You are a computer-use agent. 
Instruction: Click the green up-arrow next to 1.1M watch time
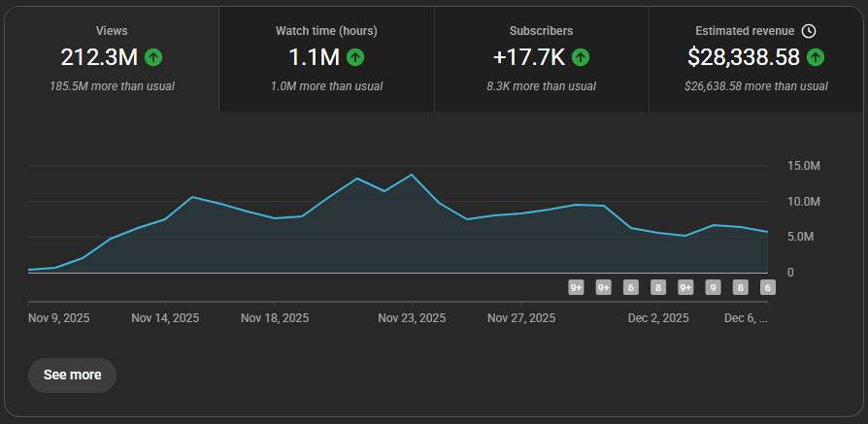[x=355, y=57]
